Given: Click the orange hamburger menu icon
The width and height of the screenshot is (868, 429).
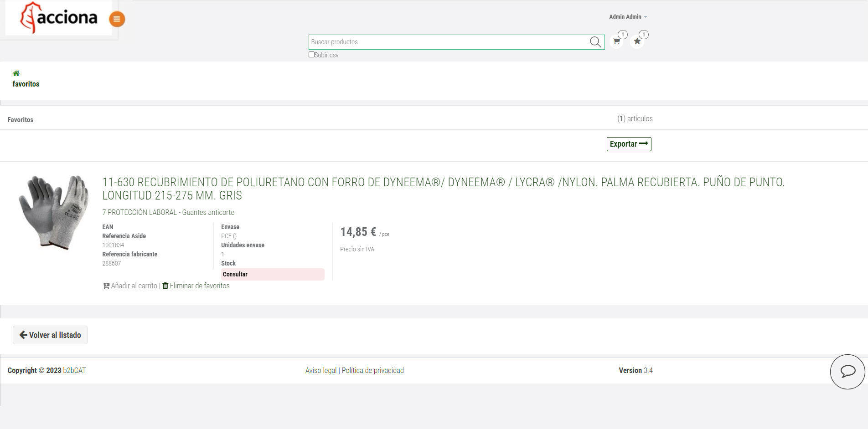Looking at the screenshot, I should pos(117,19).
